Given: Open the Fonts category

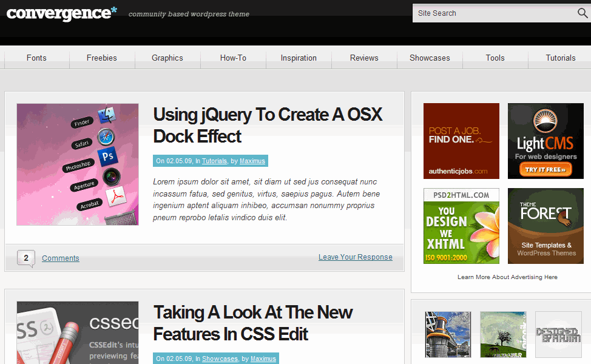Looking at the screenshot, I should click(x=36, y=58).
